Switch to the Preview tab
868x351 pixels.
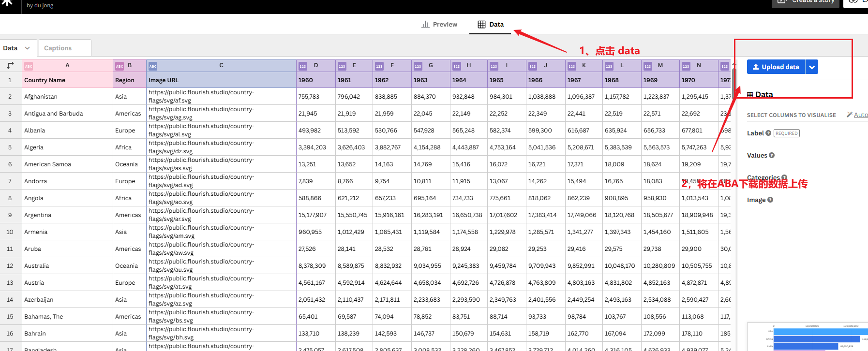439,24
